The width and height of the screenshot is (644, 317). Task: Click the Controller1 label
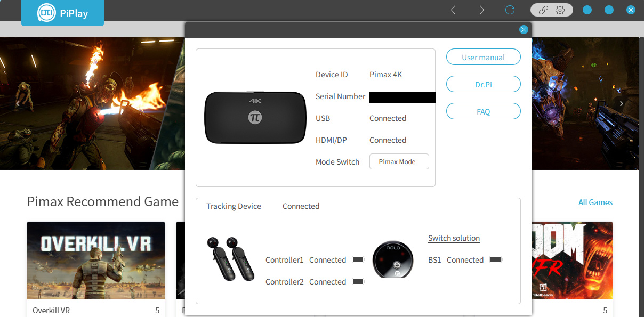tap(285, 260)
